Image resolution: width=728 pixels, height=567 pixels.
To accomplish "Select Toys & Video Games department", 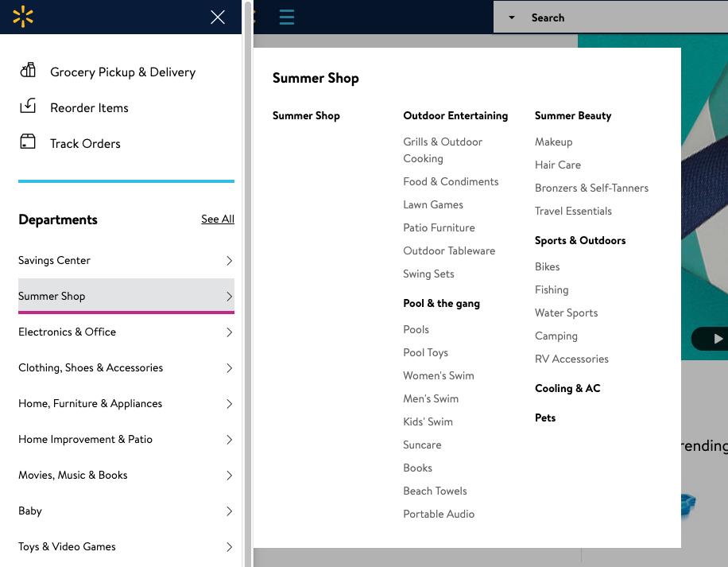I will [x=126, y=546].
